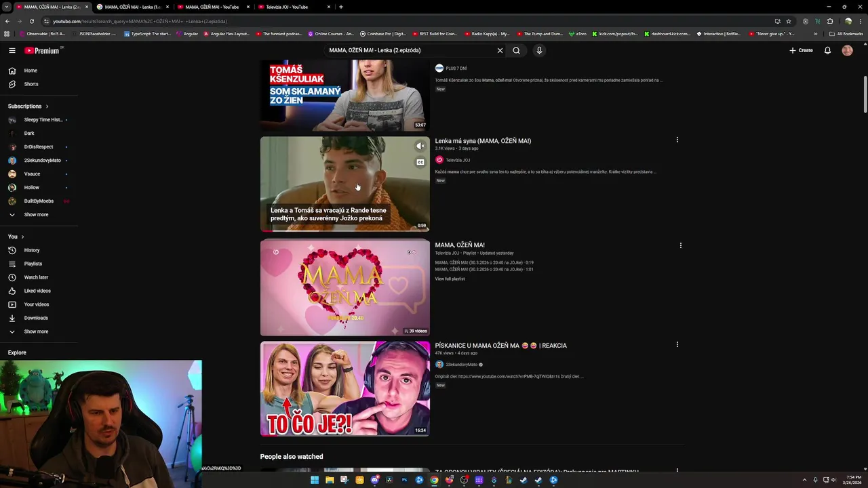Viewport: 868px width, 488px height.
Task: Click the browser address bar URL
Action: tap(140, 21)
